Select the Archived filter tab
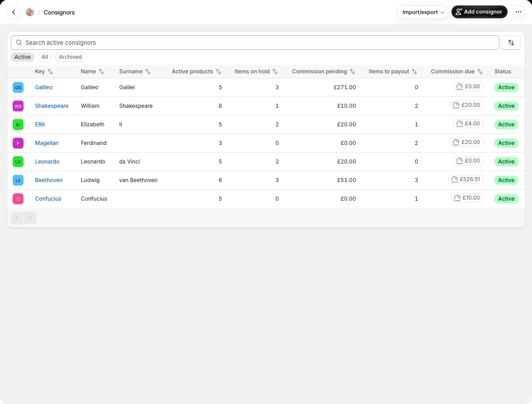This screenshot has width=532, height=404. pos(70,57)
